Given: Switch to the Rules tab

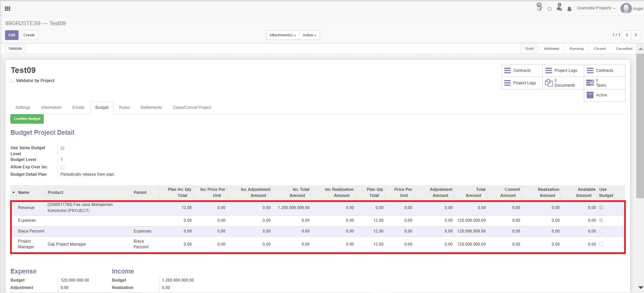Looking at the screenshot, I should click(x=124, y=108).
